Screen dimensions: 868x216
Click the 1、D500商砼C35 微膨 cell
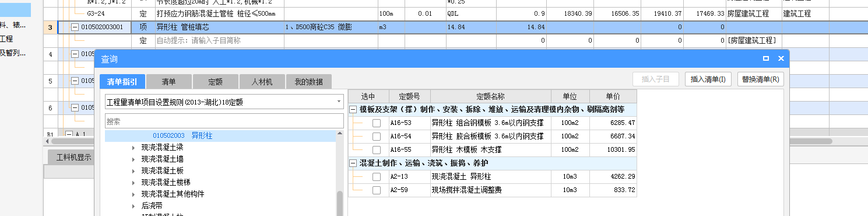(331, 27)
